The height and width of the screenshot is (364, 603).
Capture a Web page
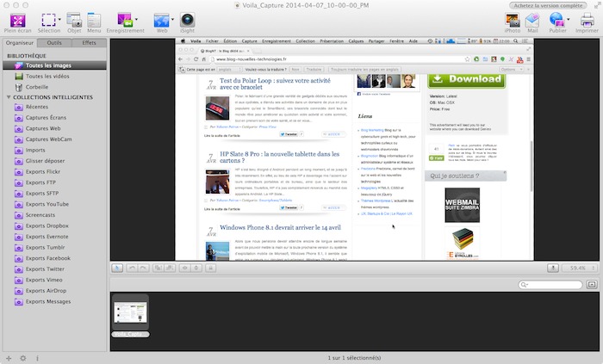[x=161, y=20]
